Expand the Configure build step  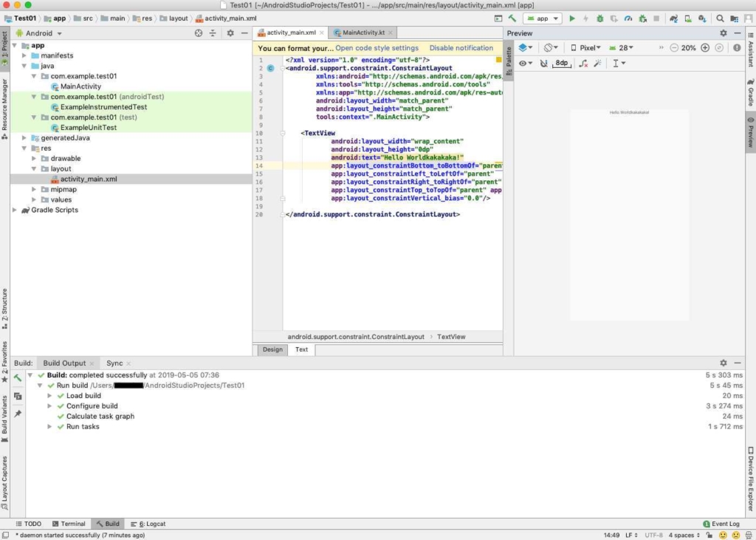[49, 406]
